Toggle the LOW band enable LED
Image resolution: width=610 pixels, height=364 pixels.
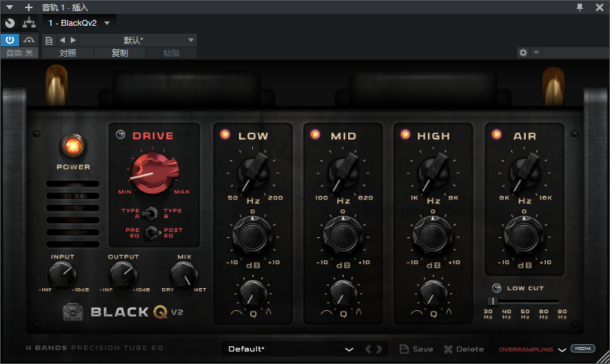(225, 135)
